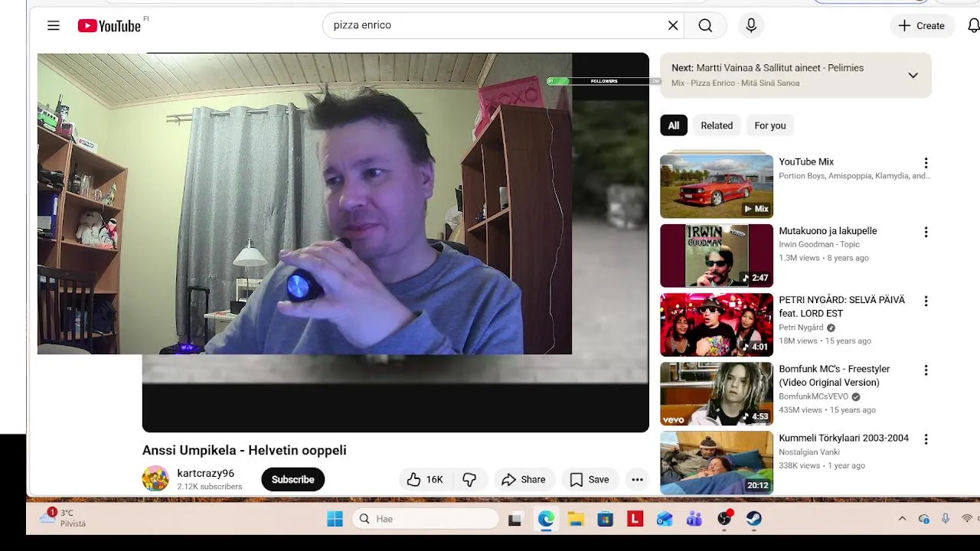Open the kartcrazy96 channel avatar
This screenshot has height=551, width=980.
click(x=155, y=479)
